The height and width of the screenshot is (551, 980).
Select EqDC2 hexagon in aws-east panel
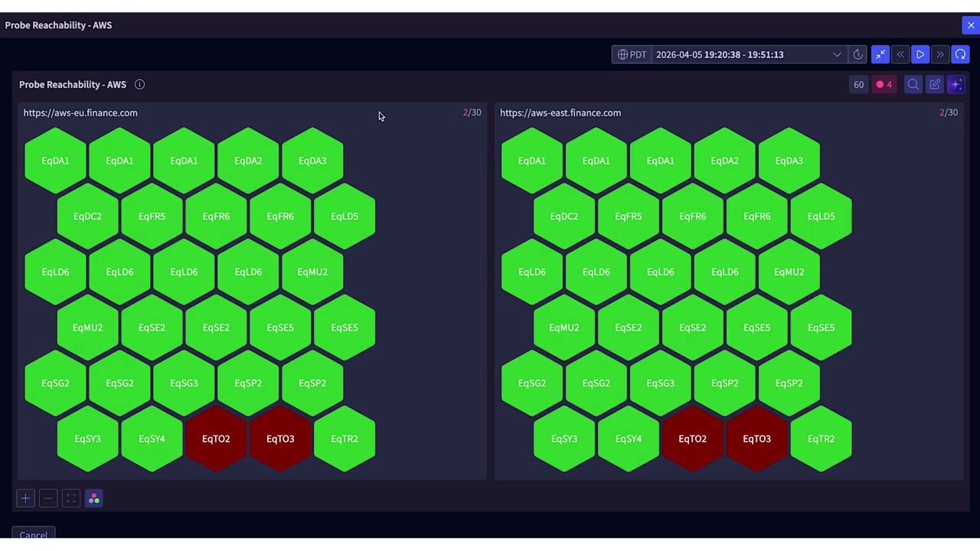563,217
